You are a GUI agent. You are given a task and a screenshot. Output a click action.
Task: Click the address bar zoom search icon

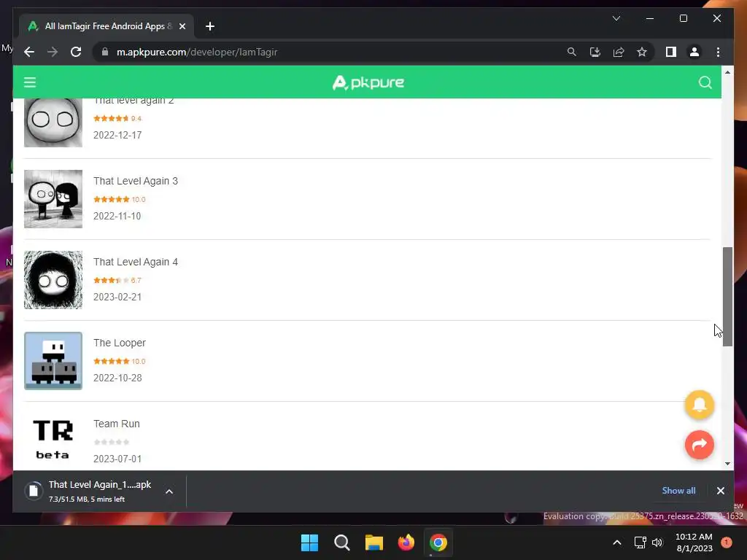pyautogui.click(x=572, y=52)
